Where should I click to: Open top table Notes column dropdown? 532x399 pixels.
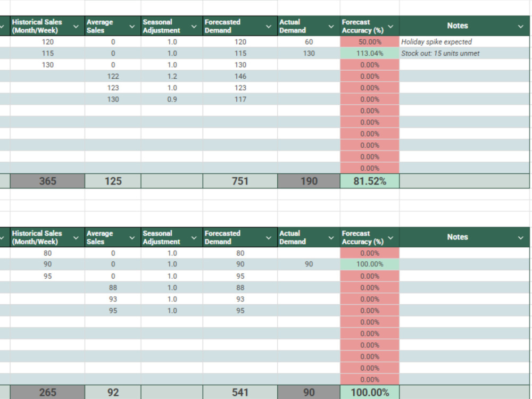(x=521, y=27)
